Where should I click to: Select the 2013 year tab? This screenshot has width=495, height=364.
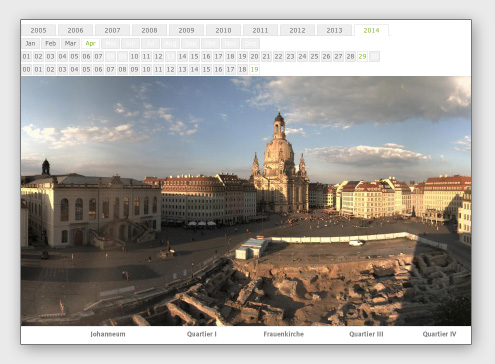point(334,30)
